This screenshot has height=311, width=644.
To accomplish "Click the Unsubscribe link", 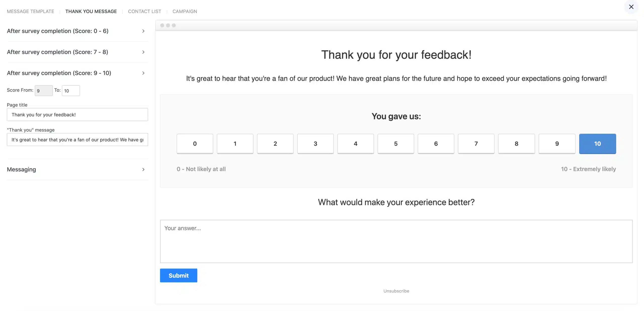I will click(x=396, y=291).
